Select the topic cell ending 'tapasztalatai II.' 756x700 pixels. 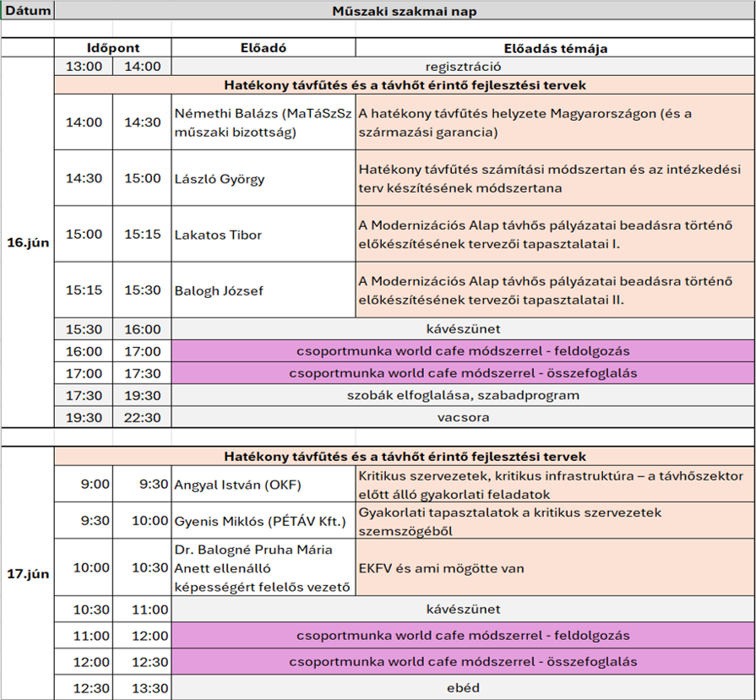click(556, 290)
